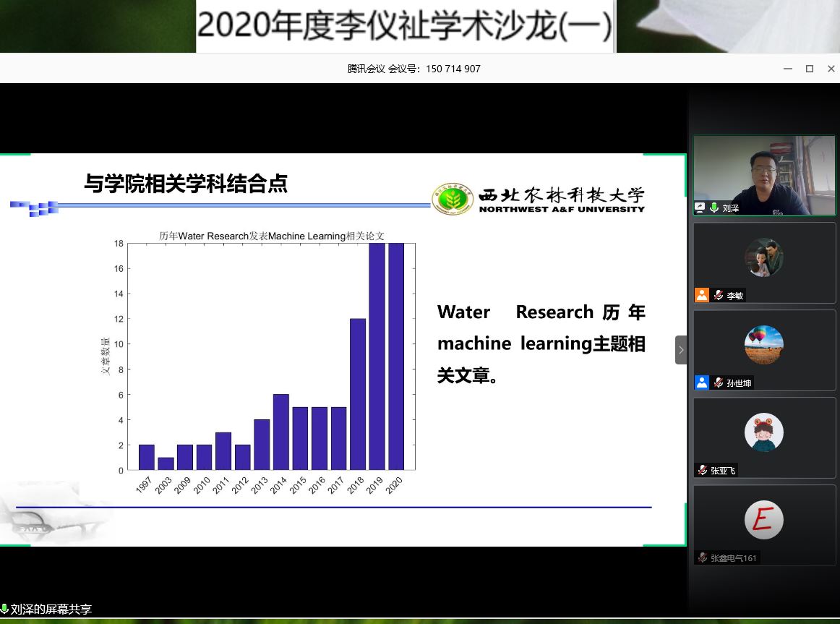Minimize the Tencent Meeting window
The image size is (840, 624).
(788, 69)
